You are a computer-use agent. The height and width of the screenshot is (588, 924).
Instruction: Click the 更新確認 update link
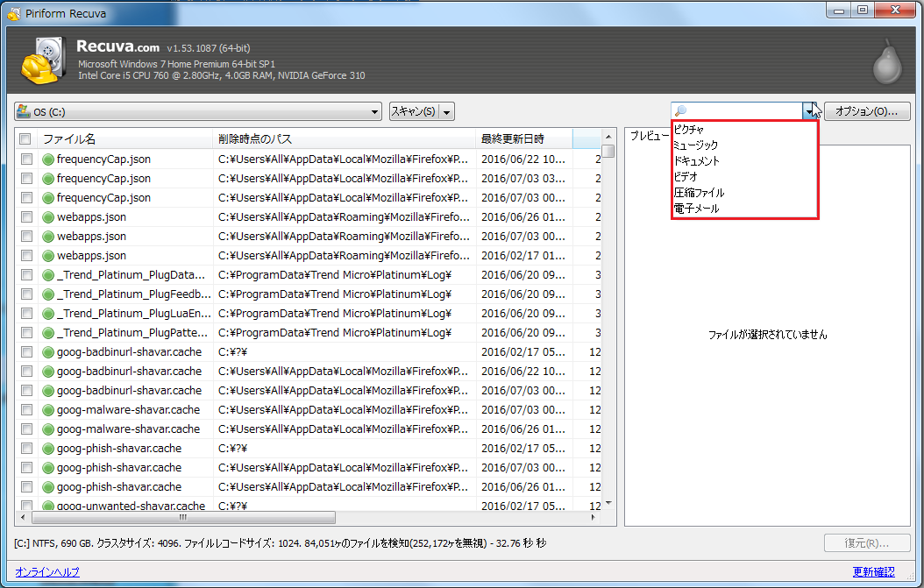point(873,571)
